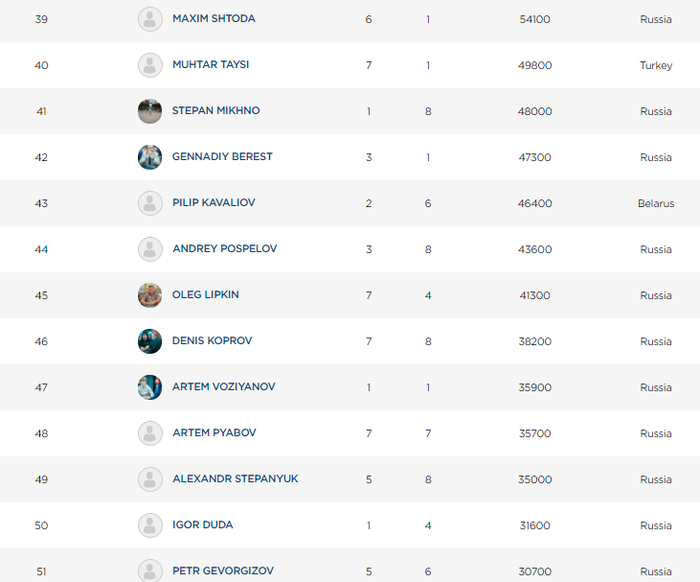Click the Igor Duda name link
This screenshot has height=582, width=700.
tap(202, 525)
